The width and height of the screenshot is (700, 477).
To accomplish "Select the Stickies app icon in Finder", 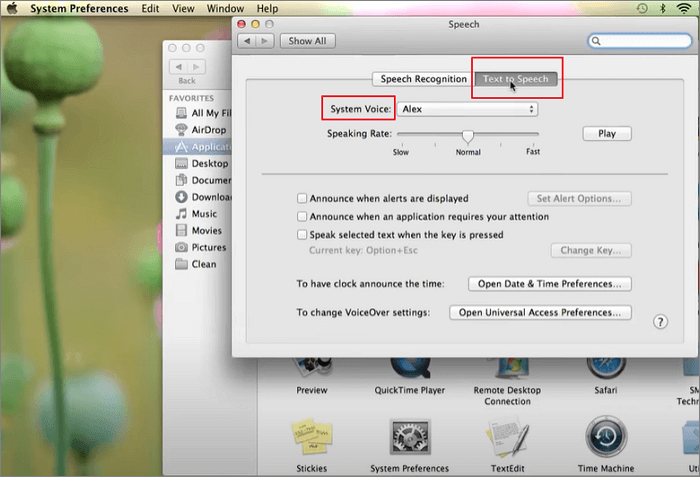I will pyautogui.click(x=312, y=437).
